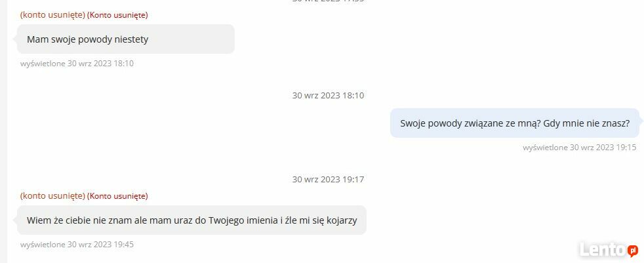Click the Lento logo watermark

pos(609,250)
